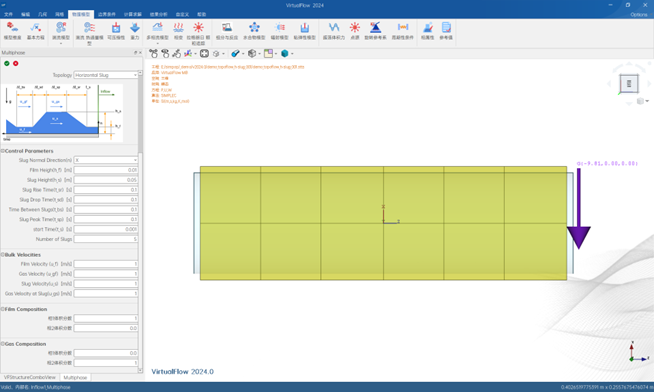The height and width of the screenshot is (392, 654).
Task: Open the 多相流模型 multiphase model tool
Action: pos(157,31)
